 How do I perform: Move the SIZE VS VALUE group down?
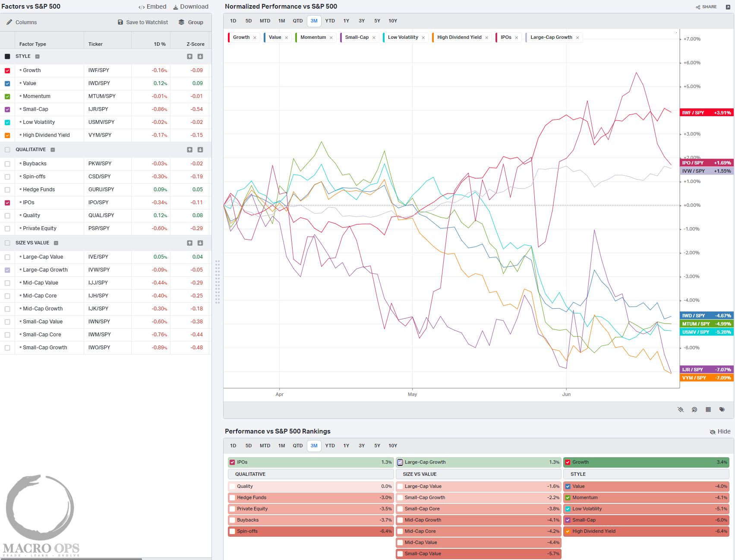200,243
